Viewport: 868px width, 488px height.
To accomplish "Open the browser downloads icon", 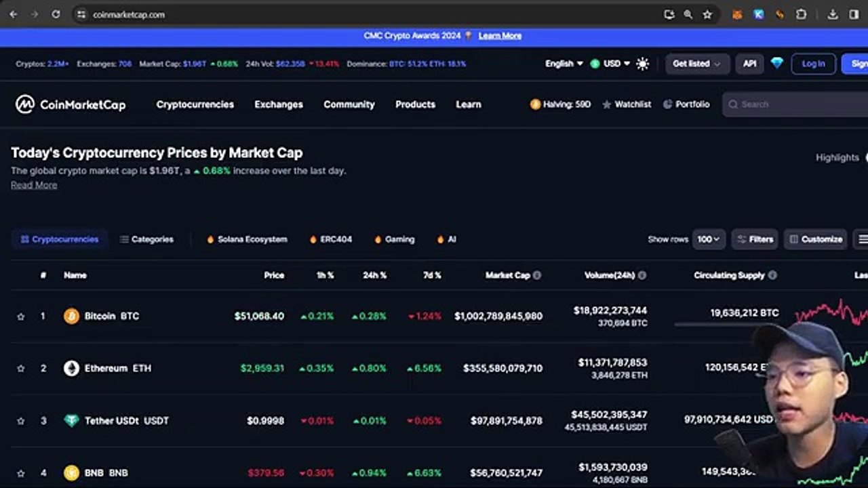I will coord(833,14).
